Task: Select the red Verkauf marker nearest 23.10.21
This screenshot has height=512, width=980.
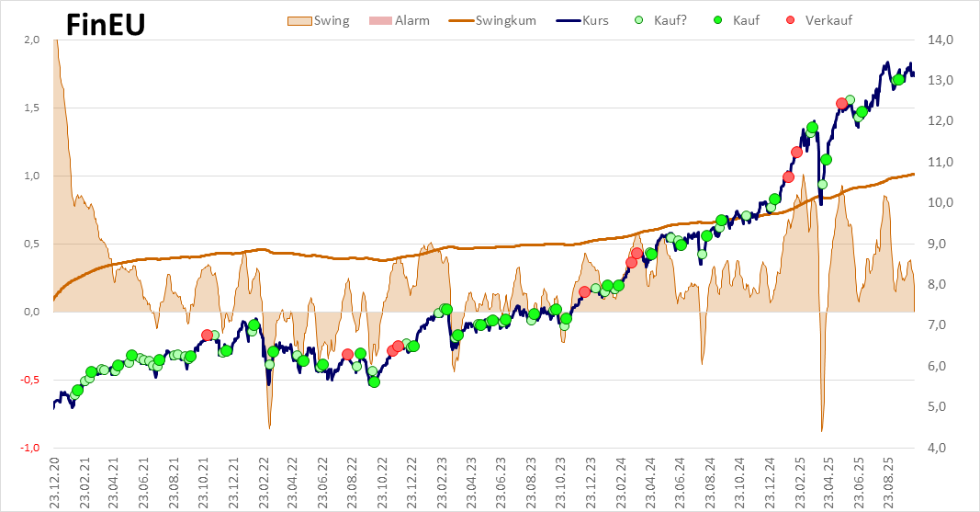Action: 207,336
